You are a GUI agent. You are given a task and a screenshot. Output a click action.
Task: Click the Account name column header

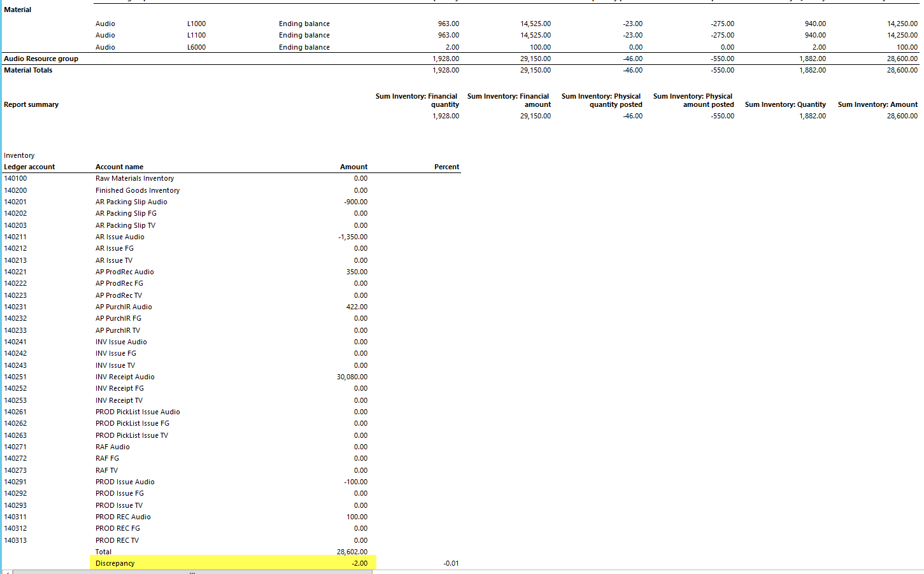(x=119, y=167)
